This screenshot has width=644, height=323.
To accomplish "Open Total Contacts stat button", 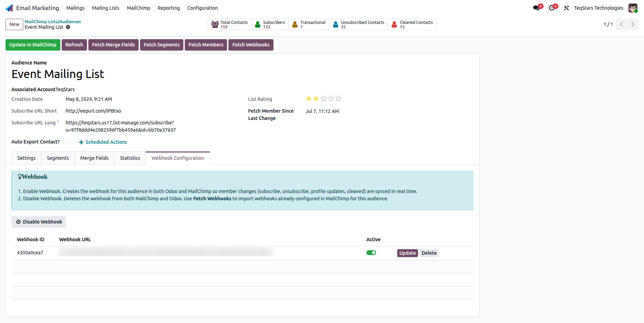I will pyautogui.click(x=229, y=25).
